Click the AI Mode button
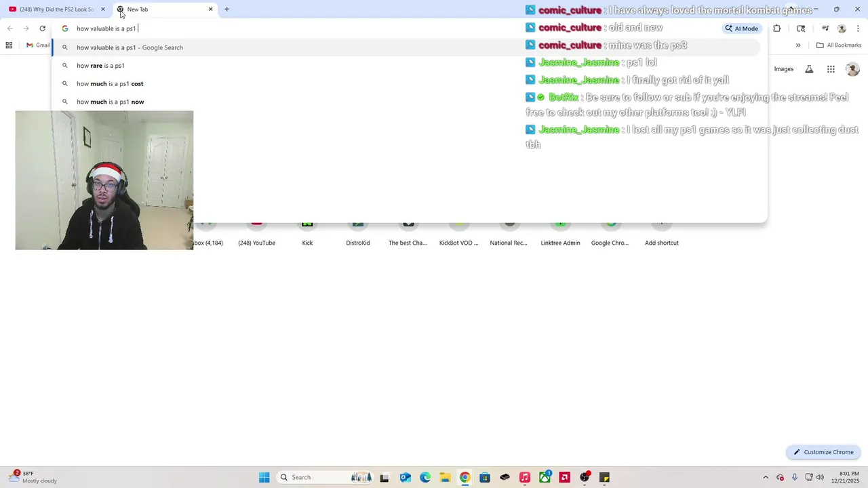 click(741, 28)
